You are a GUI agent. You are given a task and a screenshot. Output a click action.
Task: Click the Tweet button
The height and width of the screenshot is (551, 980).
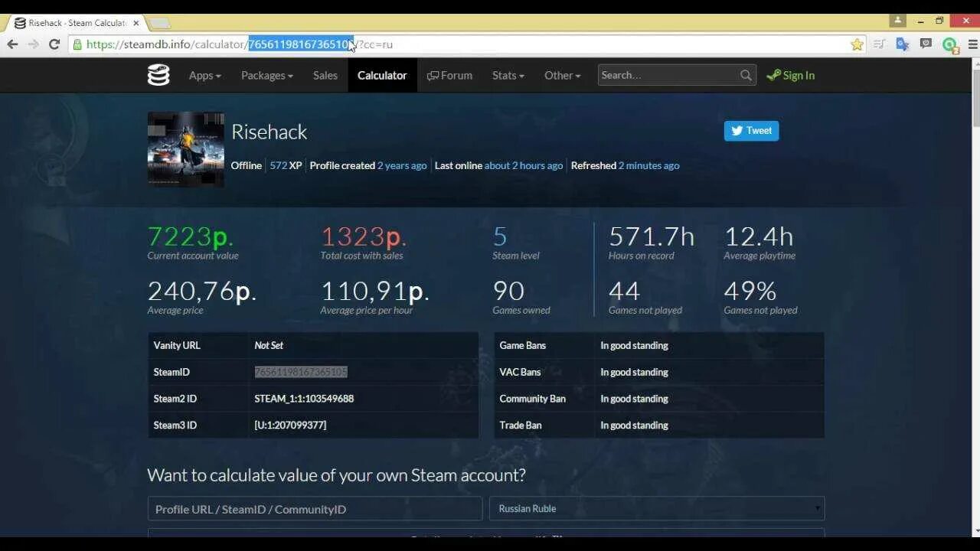coord(751,130)
